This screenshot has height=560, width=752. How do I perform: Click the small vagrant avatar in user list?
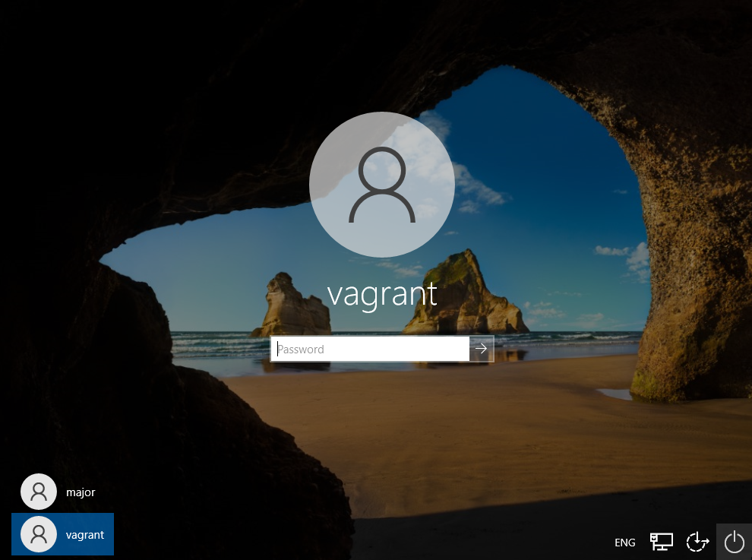(38, 534)
